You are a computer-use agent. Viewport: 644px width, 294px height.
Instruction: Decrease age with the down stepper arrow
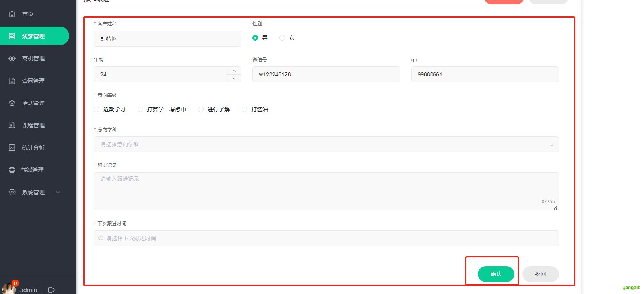click(x=234, y=78)
